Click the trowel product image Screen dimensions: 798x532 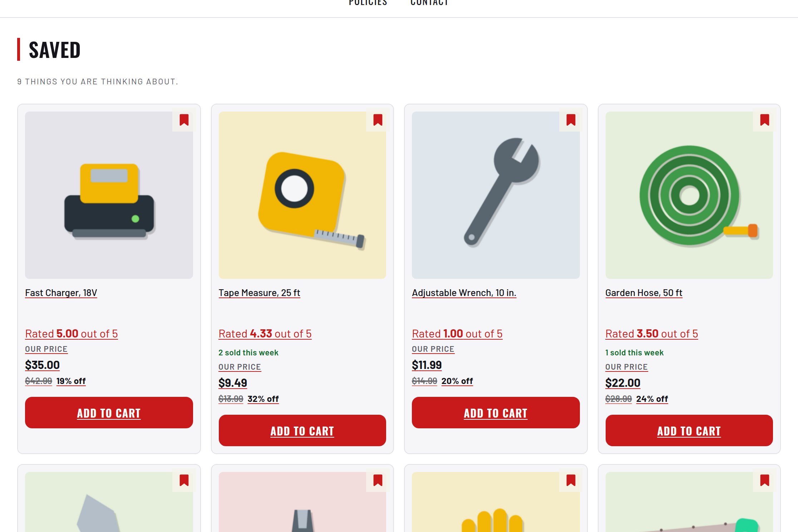pos(109,502)
